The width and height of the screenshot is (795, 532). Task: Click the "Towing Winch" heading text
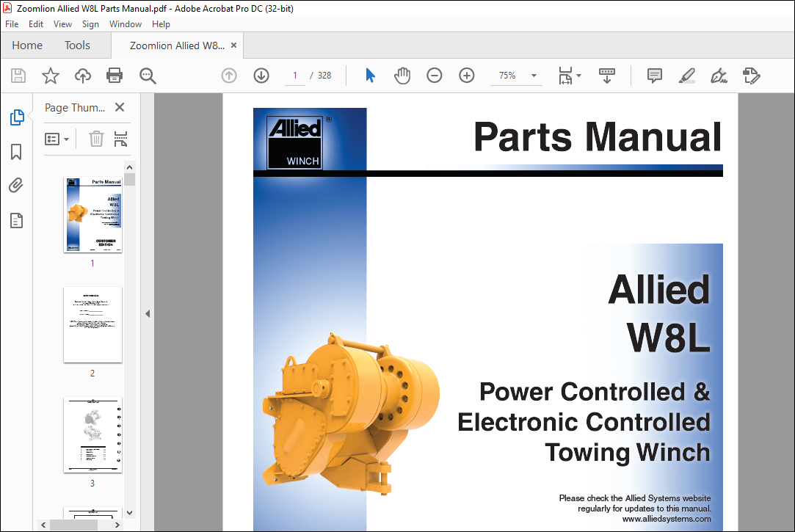point(628,453)
